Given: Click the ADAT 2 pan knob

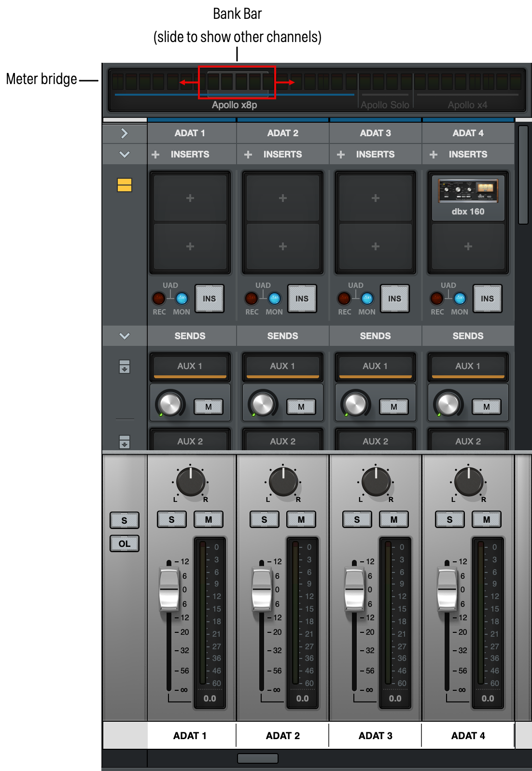Looking at the screenshot, I should tap(283, 482).
